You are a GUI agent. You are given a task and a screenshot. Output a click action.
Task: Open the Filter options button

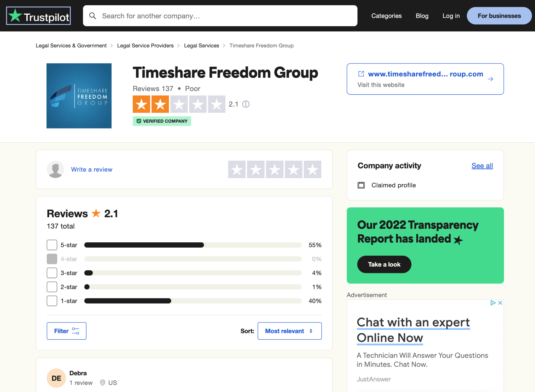coord(66,331)
